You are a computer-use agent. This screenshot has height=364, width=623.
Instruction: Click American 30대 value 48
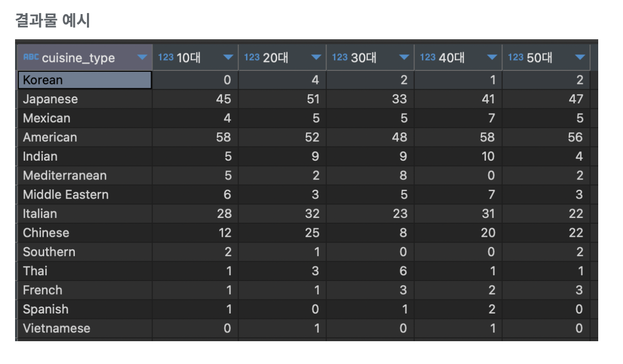(x=399, y=137)
